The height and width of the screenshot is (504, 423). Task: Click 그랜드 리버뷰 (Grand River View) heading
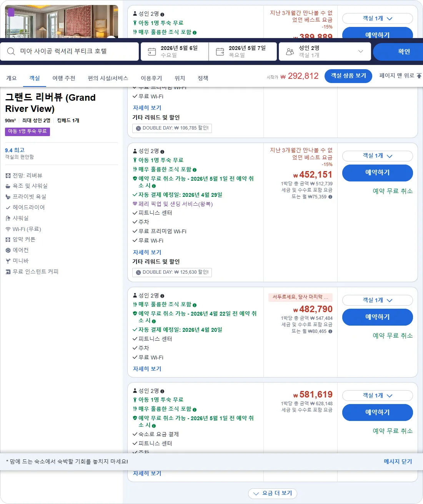click(x=50, y=103)
